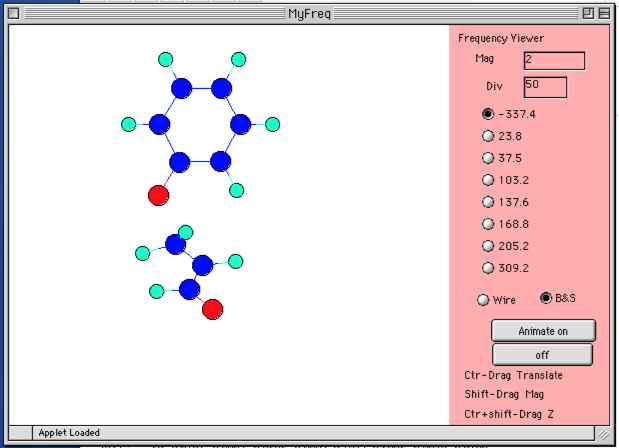Select the 205.2 frequency option
Image resolution: width=619 pixels, height=448 pixels.
pyautogui.click(x=488, y=246)
